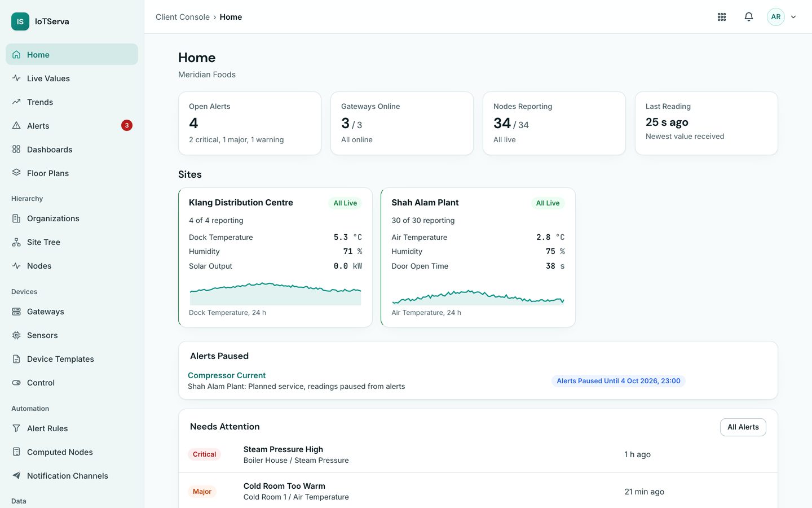Open the notifications bell

pos(749,17)
